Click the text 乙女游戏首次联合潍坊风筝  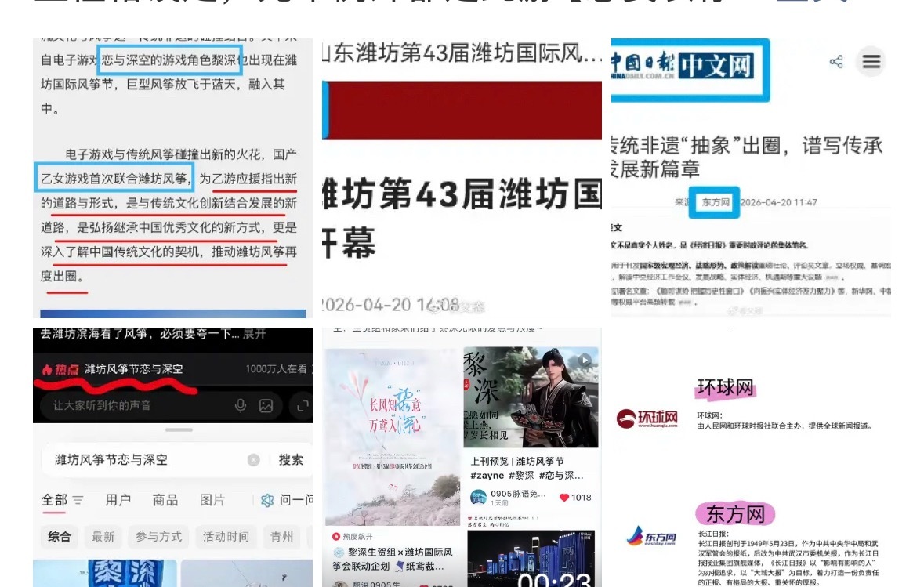(114, 179)
